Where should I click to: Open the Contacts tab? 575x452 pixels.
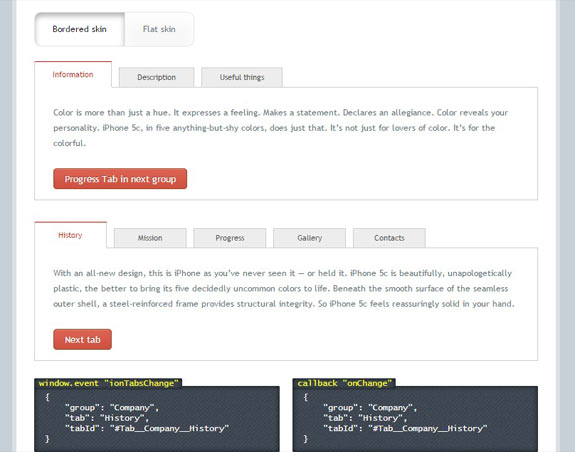pyautogui.click(x=389, y=238)
